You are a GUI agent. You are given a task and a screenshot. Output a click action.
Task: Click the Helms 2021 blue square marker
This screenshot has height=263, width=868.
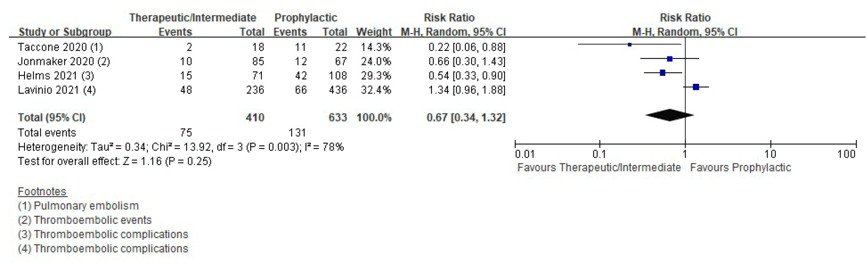[662, 73]
